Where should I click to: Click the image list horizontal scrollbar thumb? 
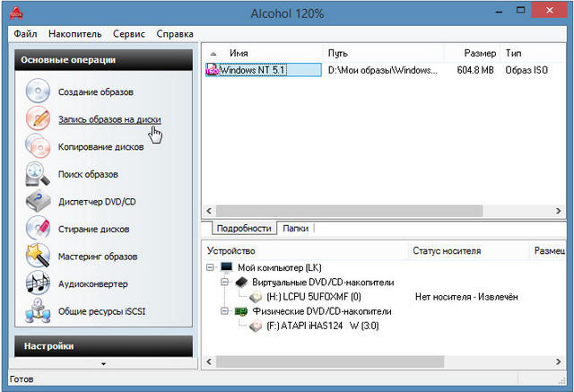[349, 211]
